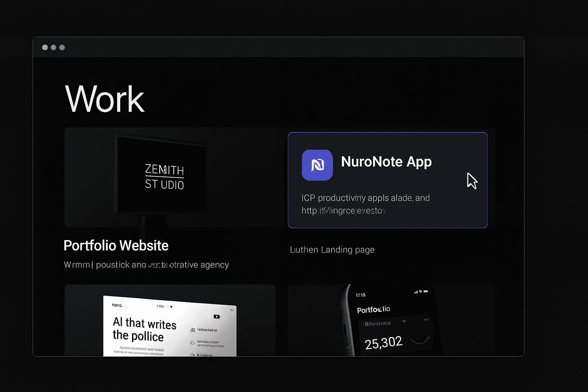Click the first window control dot
The image size is (588, 392).
pos(45,47)
